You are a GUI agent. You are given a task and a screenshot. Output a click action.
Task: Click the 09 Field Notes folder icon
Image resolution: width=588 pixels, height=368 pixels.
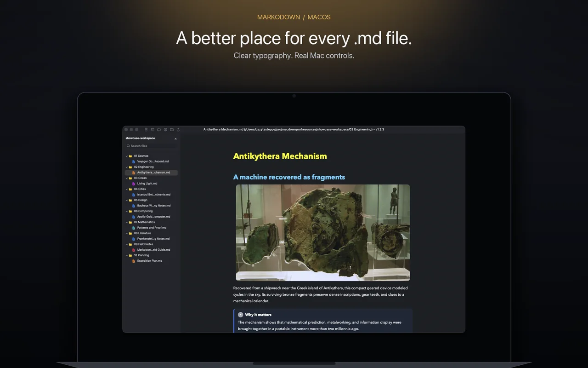(x=130, y=244)
